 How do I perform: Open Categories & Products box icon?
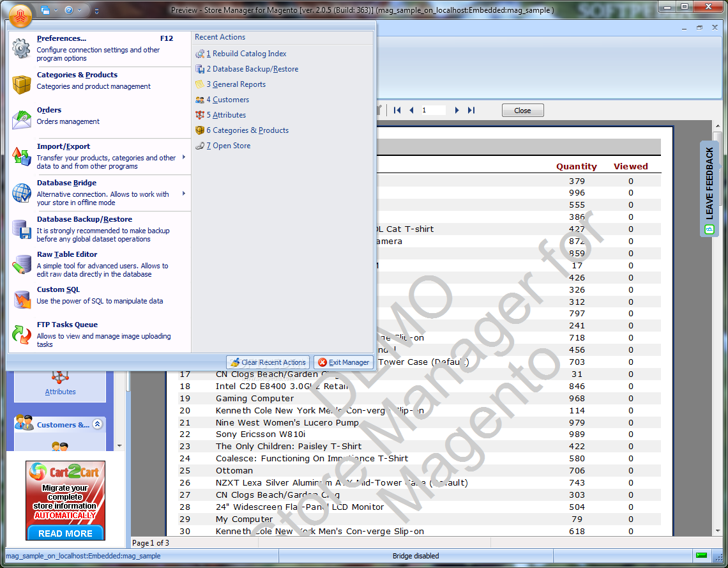(x=21, y=84)
